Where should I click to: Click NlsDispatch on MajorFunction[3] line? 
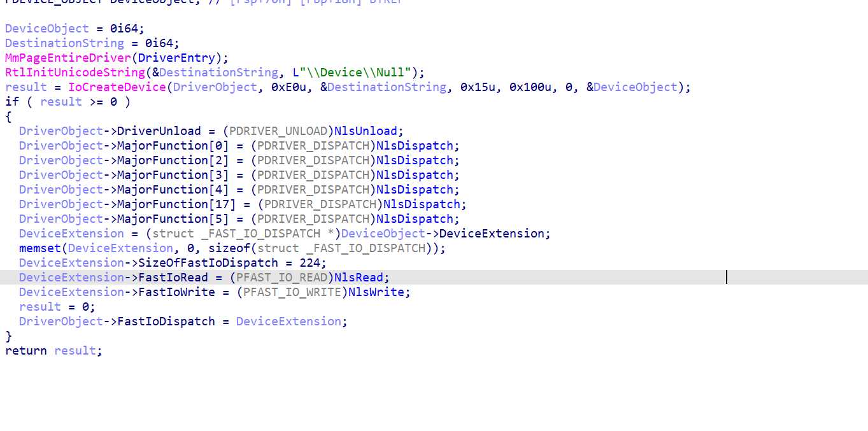pos(415,174)
